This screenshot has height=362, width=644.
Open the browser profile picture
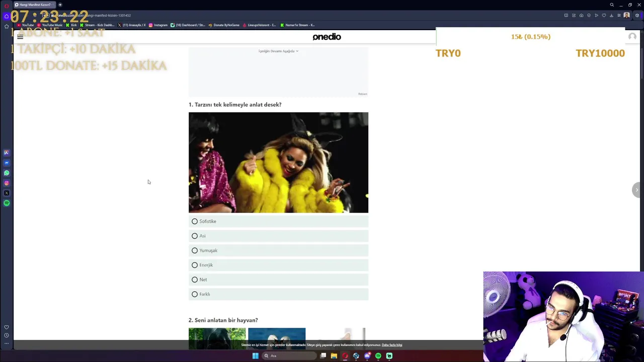(x=626, y=16)
